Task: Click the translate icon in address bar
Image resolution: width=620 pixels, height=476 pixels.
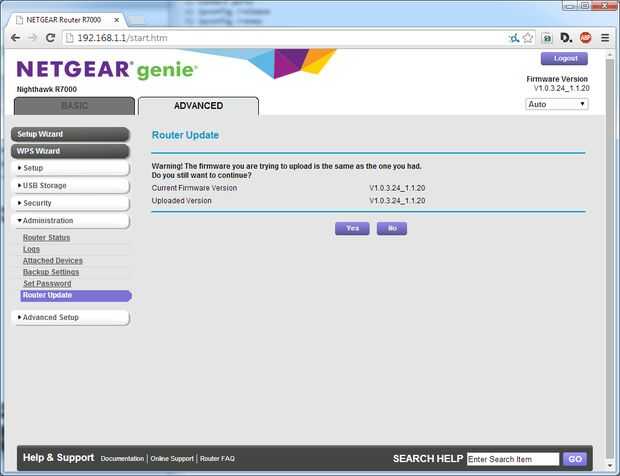Action: point(514,38)
